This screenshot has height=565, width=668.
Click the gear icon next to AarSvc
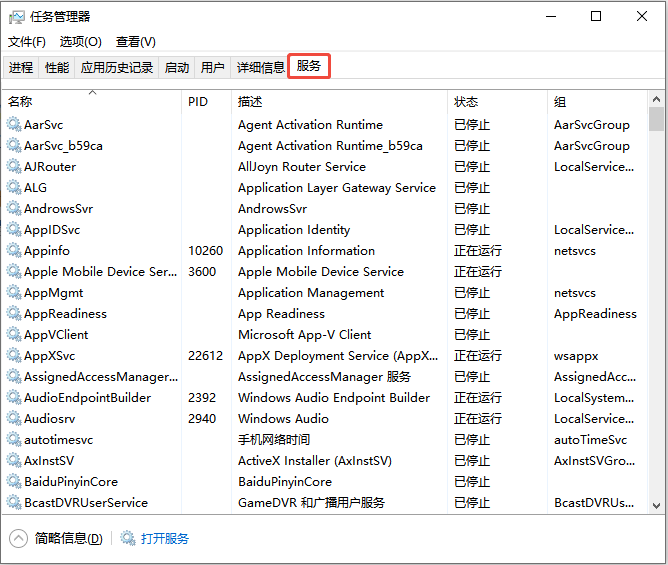coord(14,124)
